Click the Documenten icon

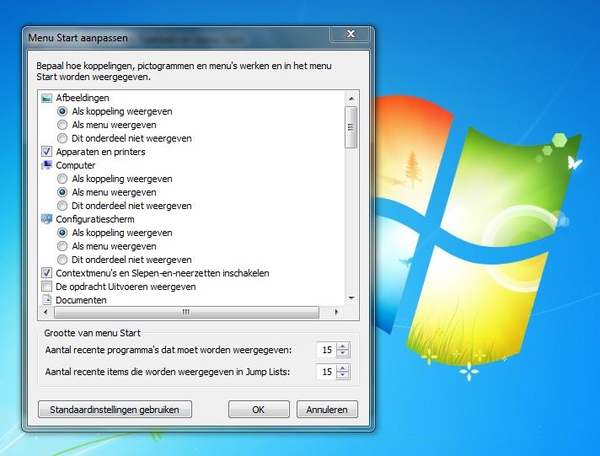point(46,300)
